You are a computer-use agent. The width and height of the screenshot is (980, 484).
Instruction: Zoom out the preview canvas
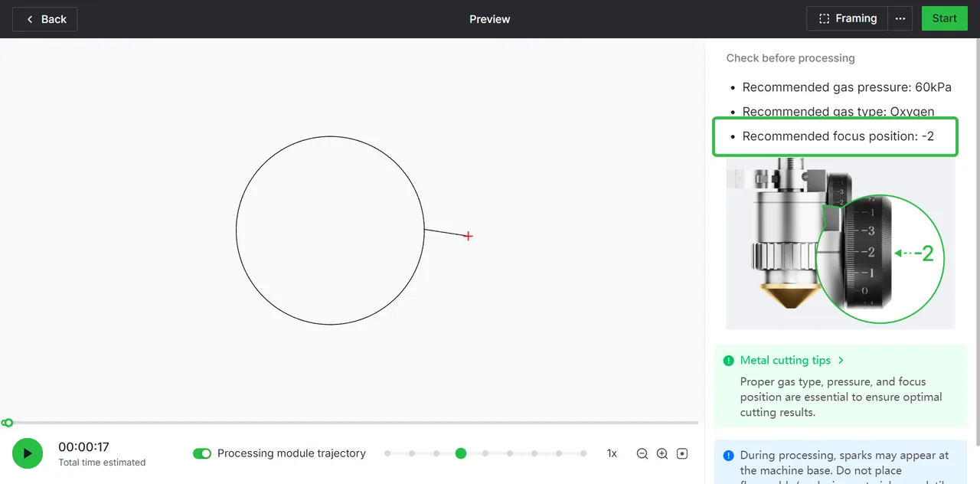(x=642, y=453)
